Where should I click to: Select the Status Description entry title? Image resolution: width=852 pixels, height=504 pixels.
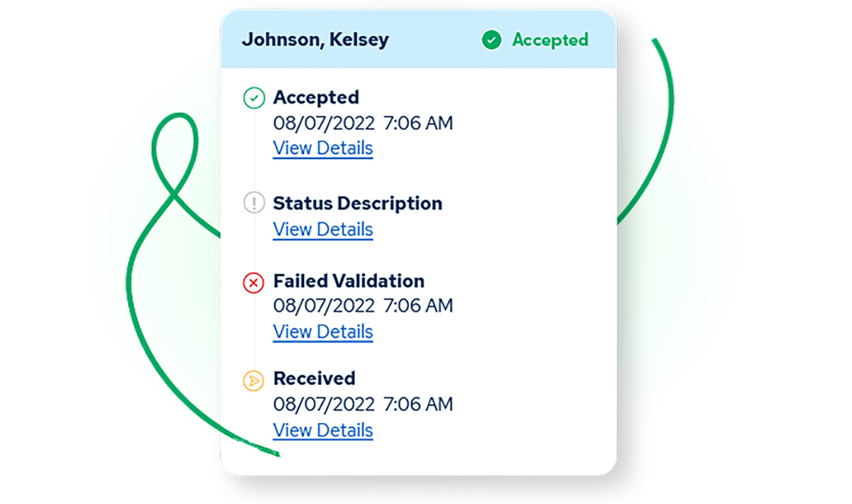pyautogui.click(x=358, y=204)
